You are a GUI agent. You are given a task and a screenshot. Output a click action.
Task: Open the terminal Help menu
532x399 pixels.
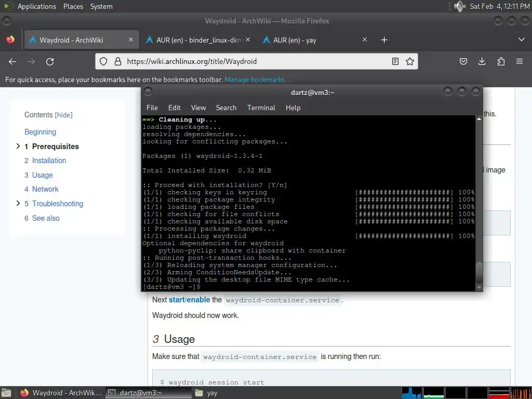pyautogui.click(x=293, y=108)
